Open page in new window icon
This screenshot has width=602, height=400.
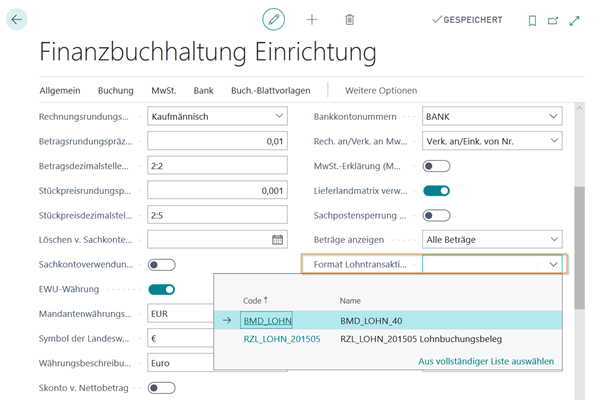(x=553, y=20)
